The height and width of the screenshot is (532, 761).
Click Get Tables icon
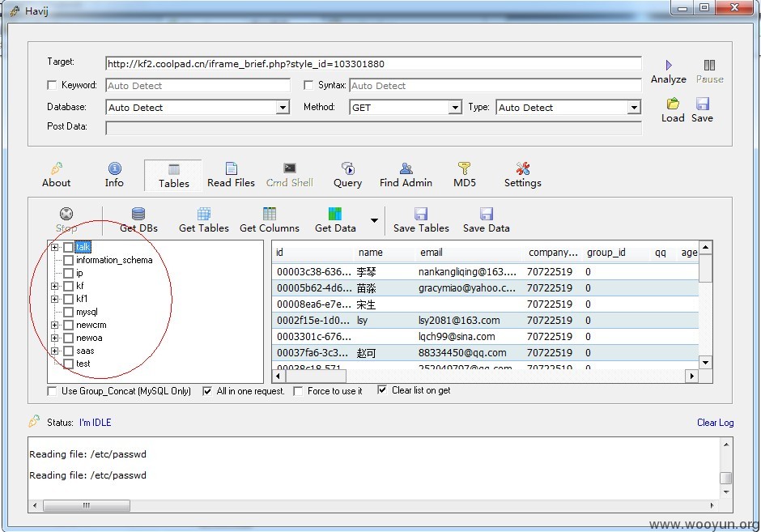(x=204, y=214)
